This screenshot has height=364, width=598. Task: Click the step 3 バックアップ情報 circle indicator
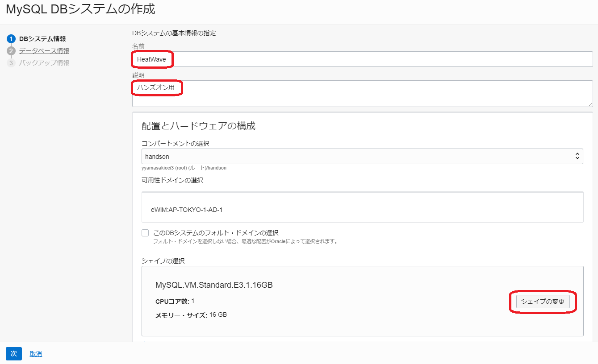point(12,62)
